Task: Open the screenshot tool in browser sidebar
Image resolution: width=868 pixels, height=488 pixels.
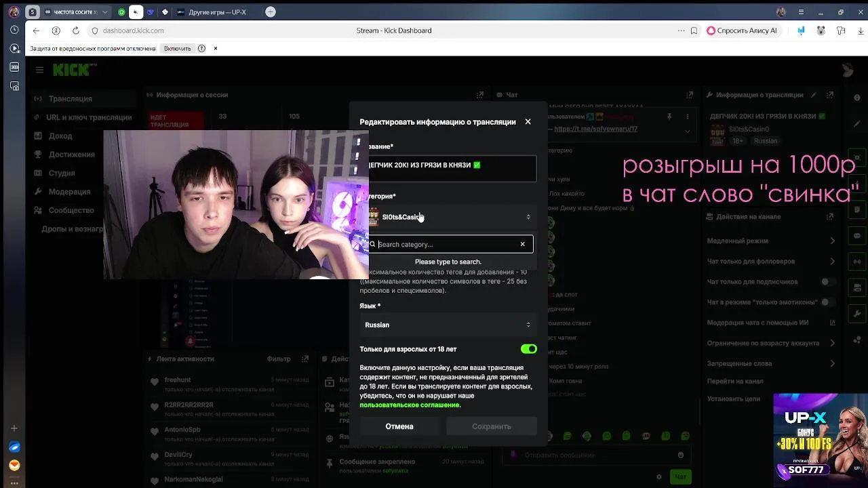Action: (14, 86)
